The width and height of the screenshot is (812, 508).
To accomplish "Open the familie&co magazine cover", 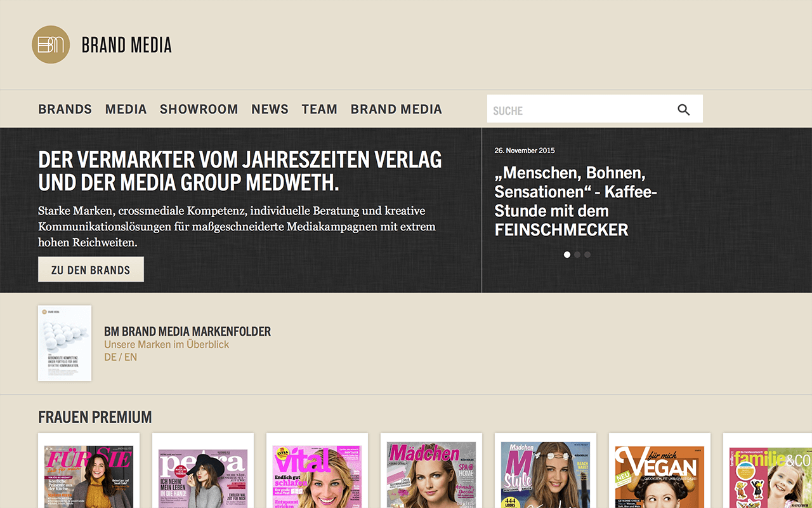I will (x=768, y=471).
